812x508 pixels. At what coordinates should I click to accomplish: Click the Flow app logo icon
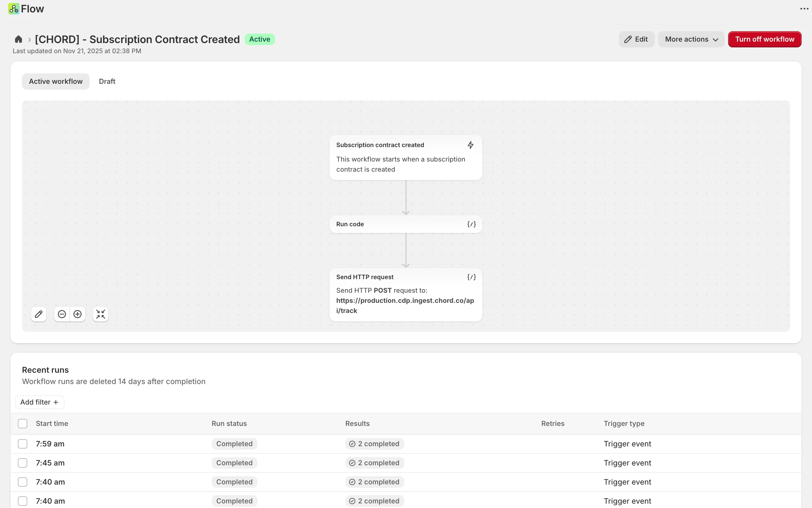click(14, 9)
